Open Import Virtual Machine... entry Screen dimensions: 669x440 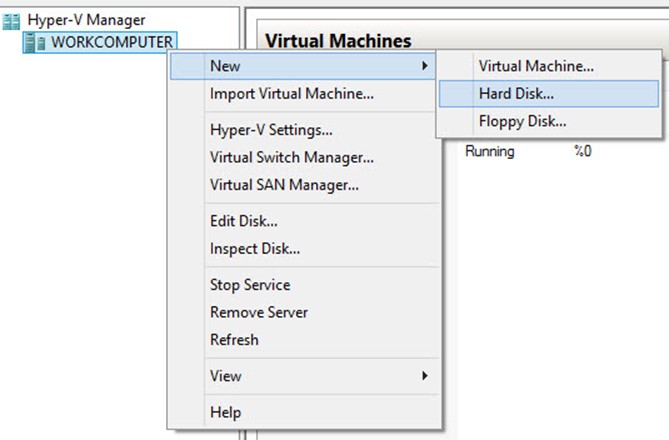[x=292, y=94]
